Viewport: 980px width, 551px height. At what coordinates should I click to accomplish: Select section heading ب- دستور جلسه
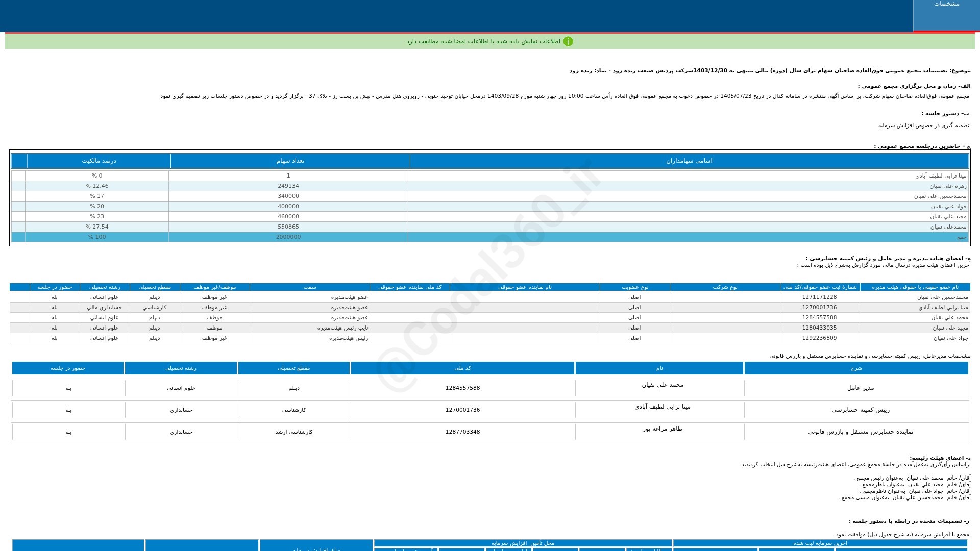pyautogui.click(x=945, y=114)
